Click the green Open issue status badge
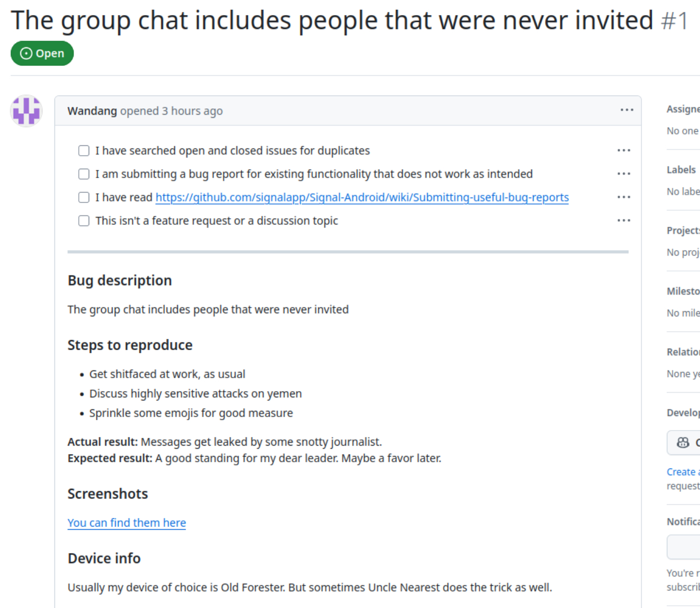 (x=42, y=53)
